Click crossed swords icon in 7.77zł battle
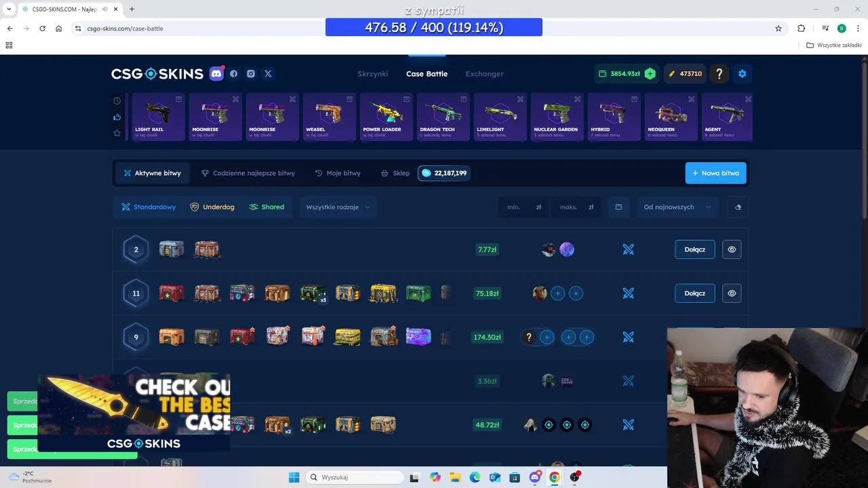The height and width of the screenshot is (488, 868). click(629, 249)
